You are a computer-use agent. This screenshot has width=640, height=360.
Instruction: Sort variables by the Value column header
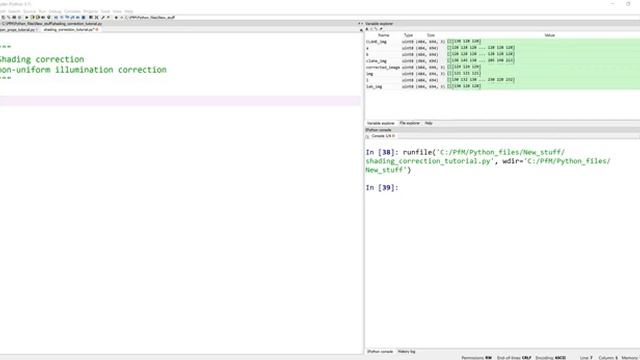pyautogui.click(x=550, y=36)
